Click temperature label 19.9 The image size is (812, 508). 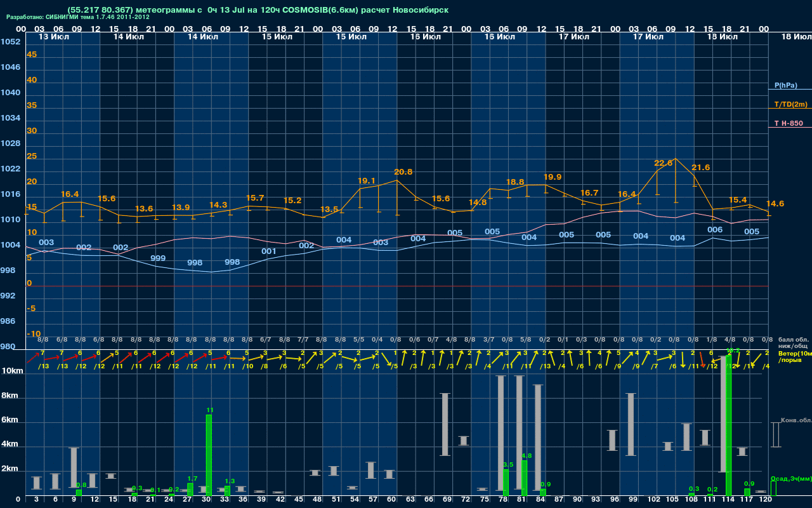pyautogui.click(x=552, y=177)
